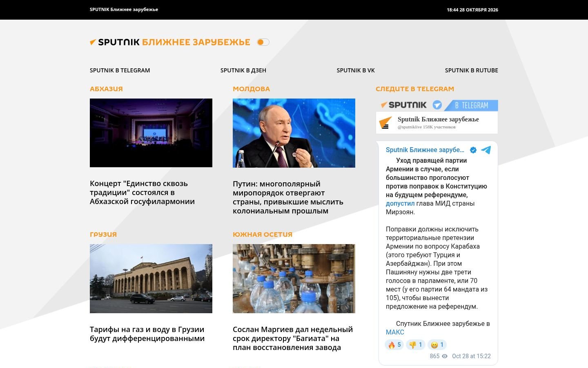This screenshot has height=368, width=588.
Task: Click the verified badge in the post header
Action: (x=473, y=150)
